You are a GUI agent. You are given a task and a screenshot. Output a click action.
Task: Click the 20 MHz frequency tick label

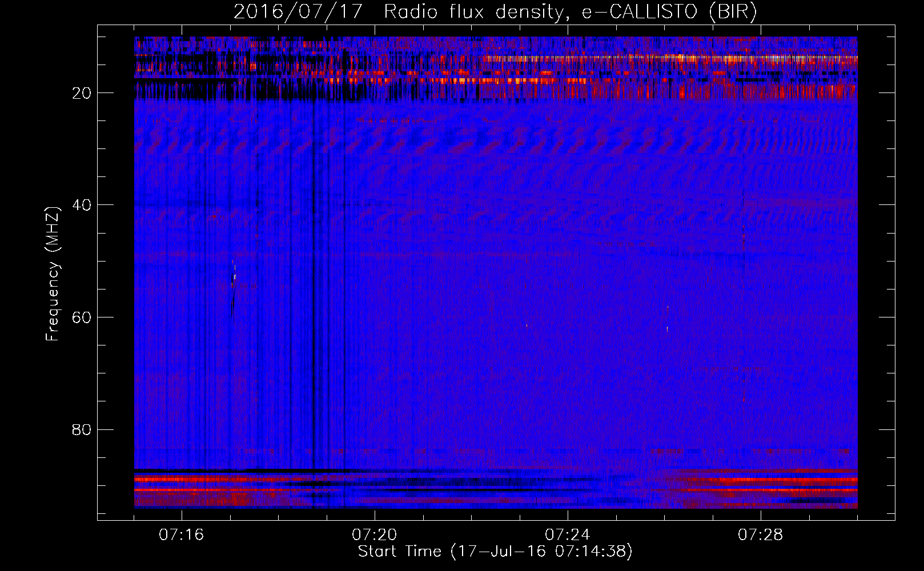click(82, 93)
